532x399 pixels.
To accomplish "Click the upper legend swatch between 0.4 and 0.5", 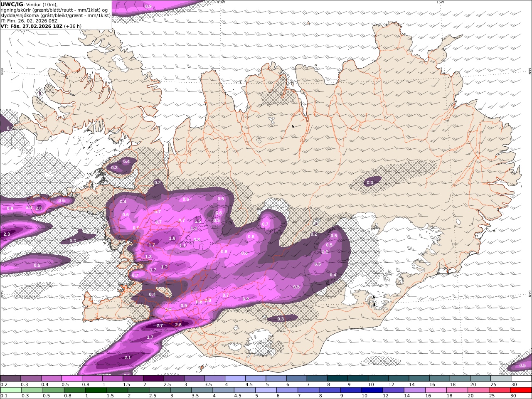I will tap(51, 378).
